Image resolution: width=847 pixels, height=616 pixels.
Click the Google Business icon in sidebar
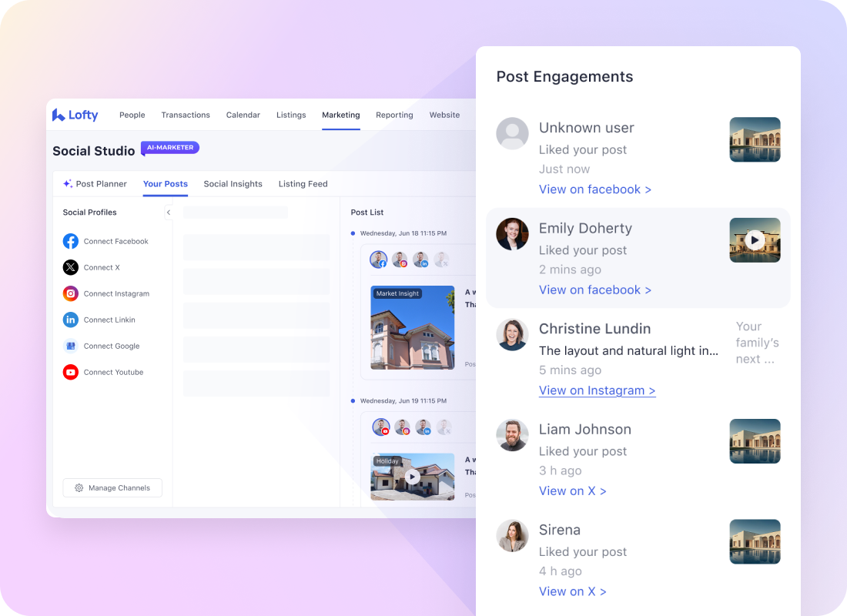point(71,346)
